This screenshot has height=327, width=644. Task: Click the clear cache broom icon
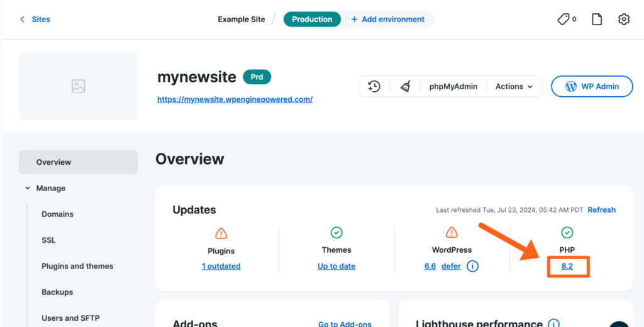tap(406, 87)
